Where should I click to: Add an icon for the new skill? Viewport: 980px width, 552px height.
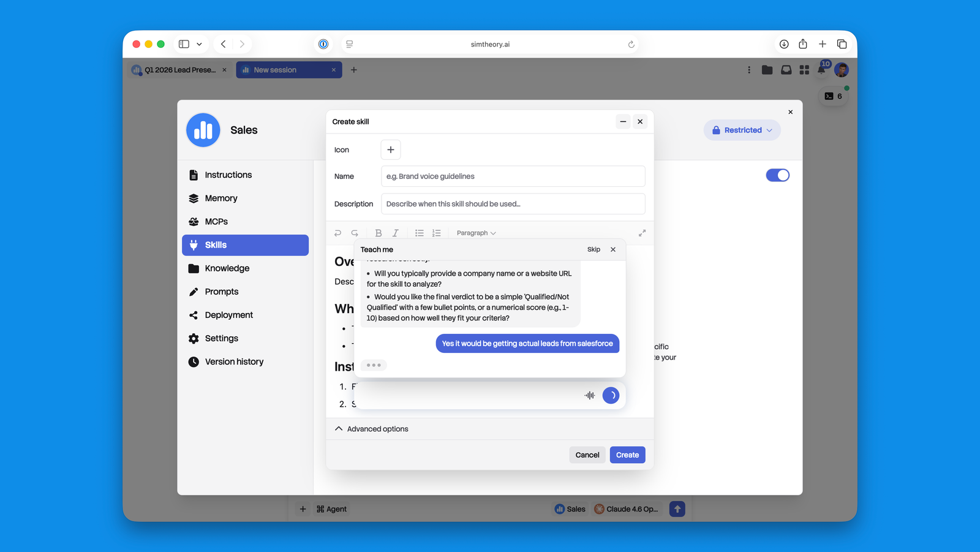390,149
